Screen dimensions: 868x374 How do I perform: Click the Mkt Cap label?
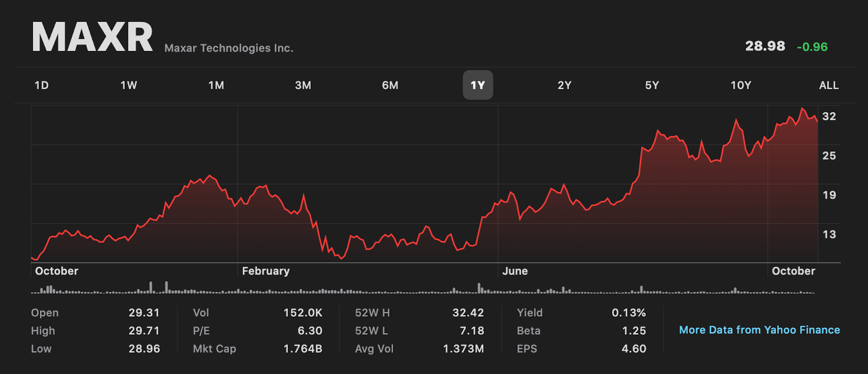click(x=215, y=349)
